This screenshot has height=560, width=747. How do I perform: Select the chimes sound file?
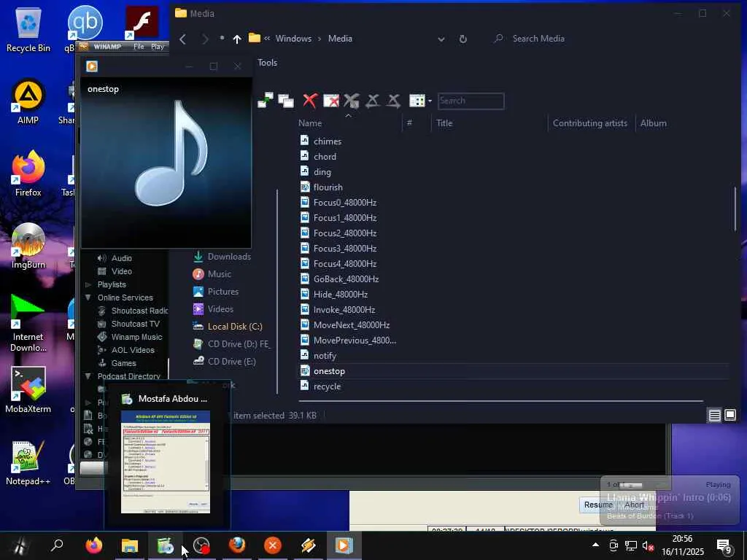(328, 141)
